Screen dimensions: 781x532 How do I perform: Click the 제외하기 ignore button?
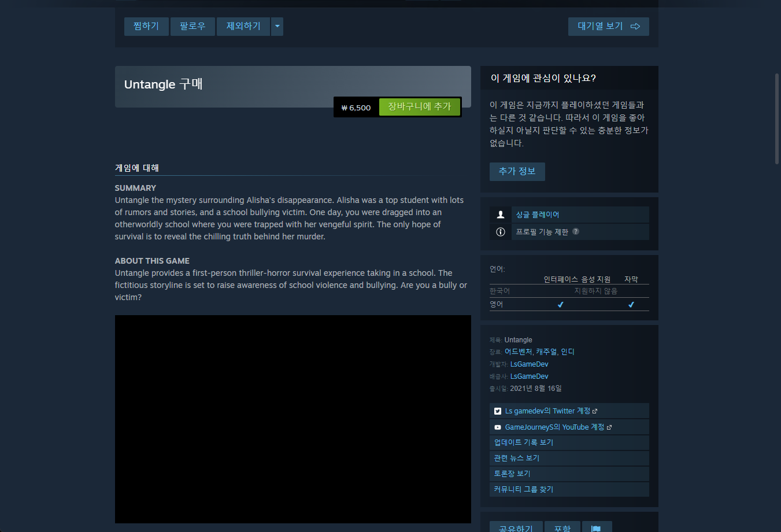click(243, 27)
